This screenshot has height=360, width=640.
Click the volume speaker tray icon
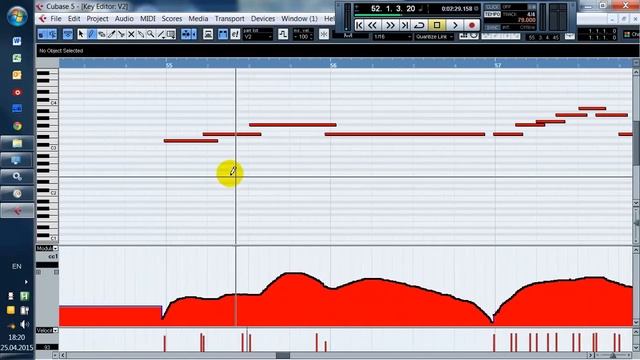[x=24, y=324]
